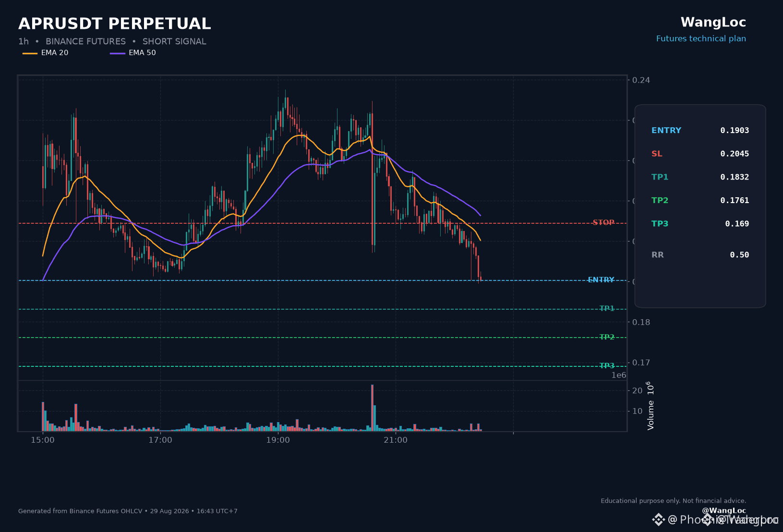The width and height of the screenshot is (783, 532).
Task: Click the 10 tick on the volume axis
Action: (637, 411)
